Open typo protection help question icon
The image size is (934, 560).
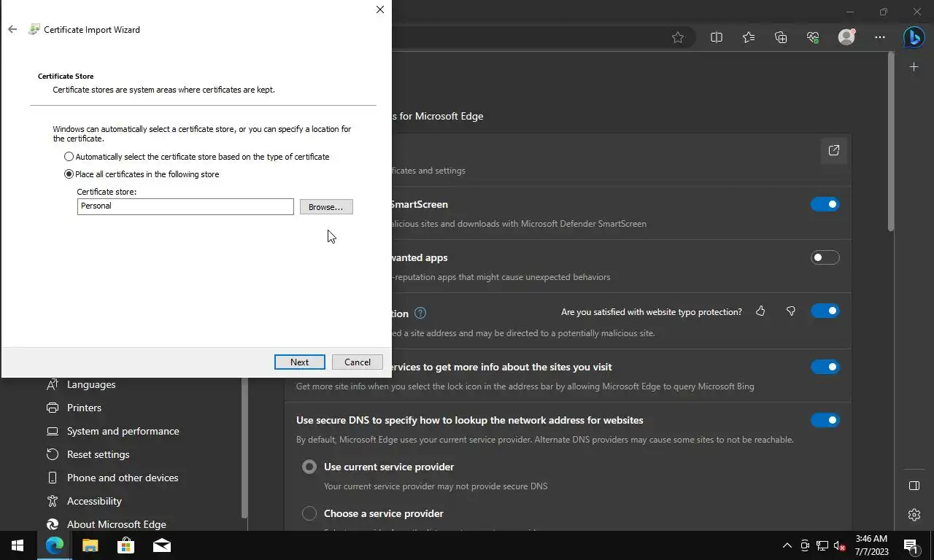tap(420, 314)
